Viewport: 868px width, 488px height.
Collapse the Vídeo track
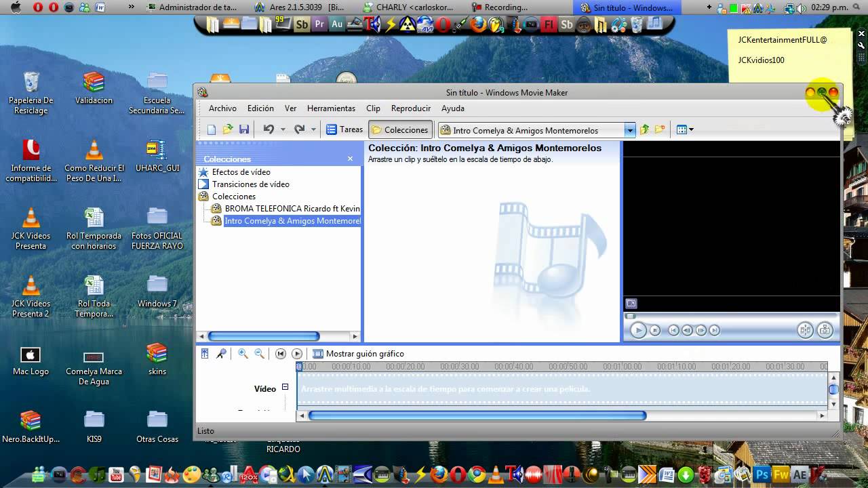pos(285,387)
